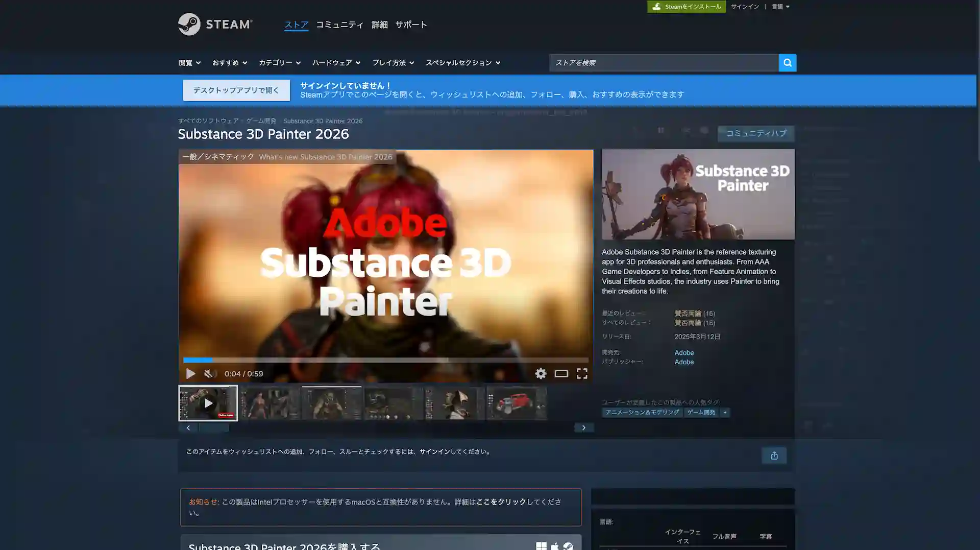The height and width of the screenshot is (550, 980).
Task: Open the サポート top menu
Action: [x=411, y=25]
